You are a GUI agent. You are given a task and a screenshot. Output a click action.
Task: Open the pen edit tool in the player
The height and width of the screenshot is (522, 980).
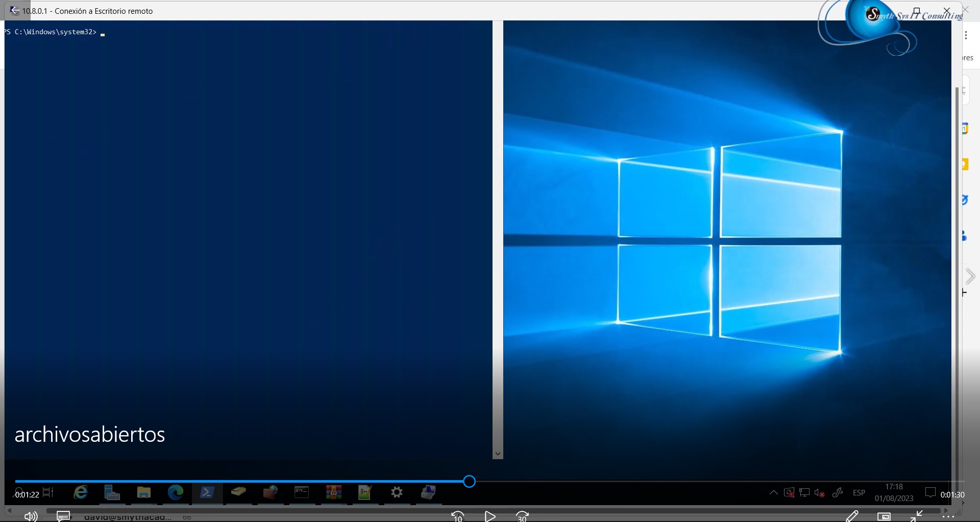click(851, 516)
